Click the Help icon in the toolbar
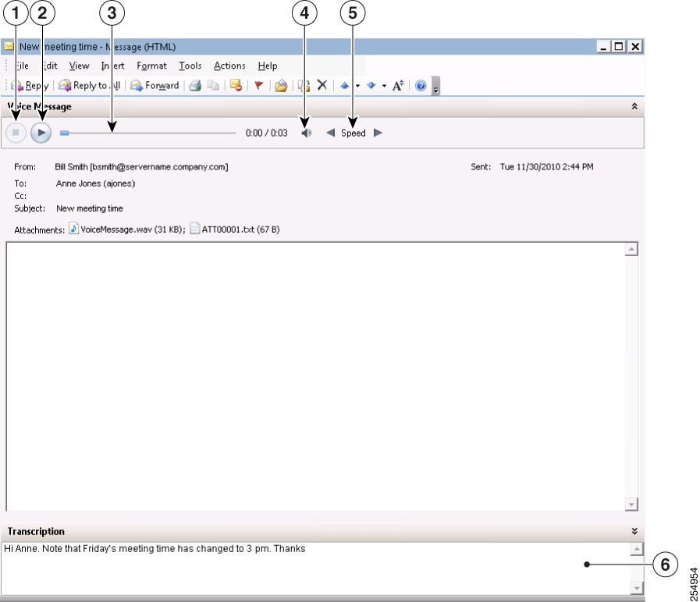700x602 pixels. (420, 85)
